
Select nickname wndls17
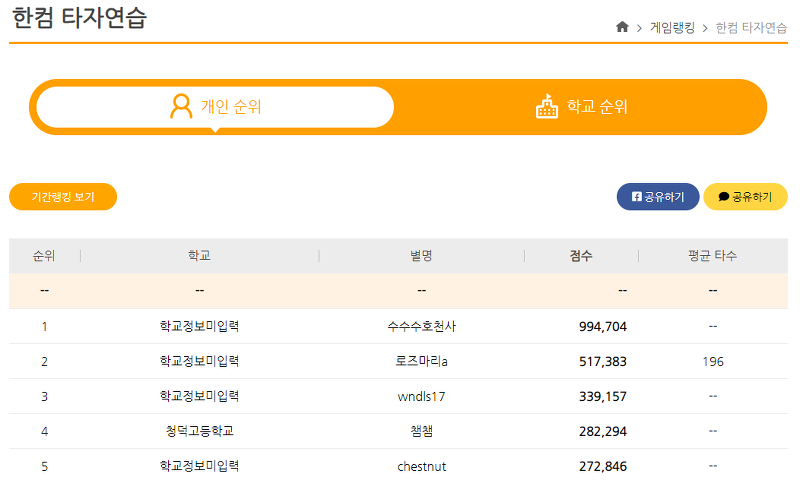[421, 396]
